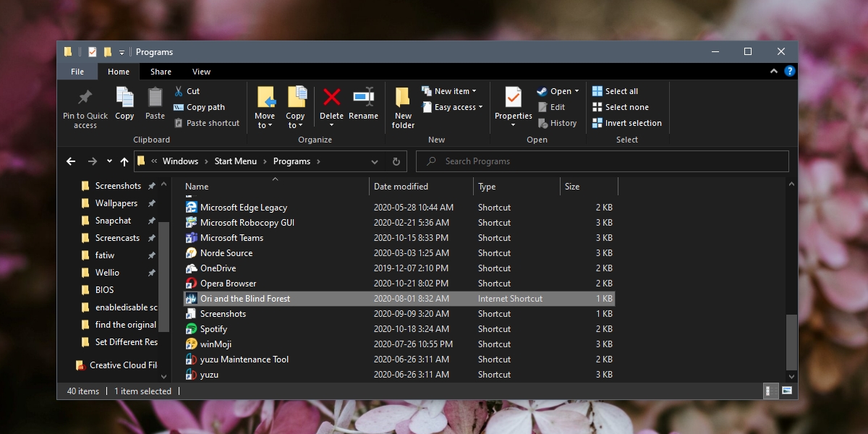Open Creative Cloud Files in sidebar
Screen dimensions: 868x434
pos(116,365)
